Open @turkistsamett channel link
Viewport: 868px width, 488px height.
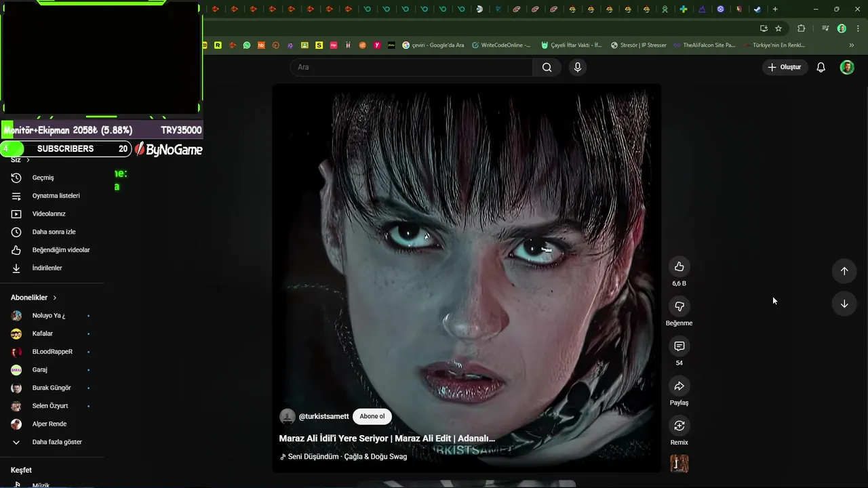323,416
